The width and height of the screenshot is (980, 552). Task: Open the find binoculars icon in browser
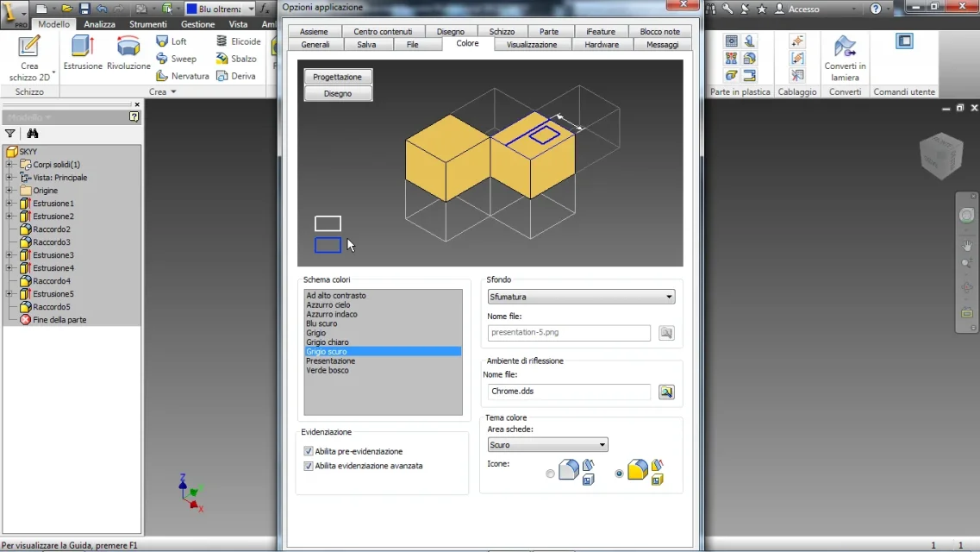pos(33,133)
